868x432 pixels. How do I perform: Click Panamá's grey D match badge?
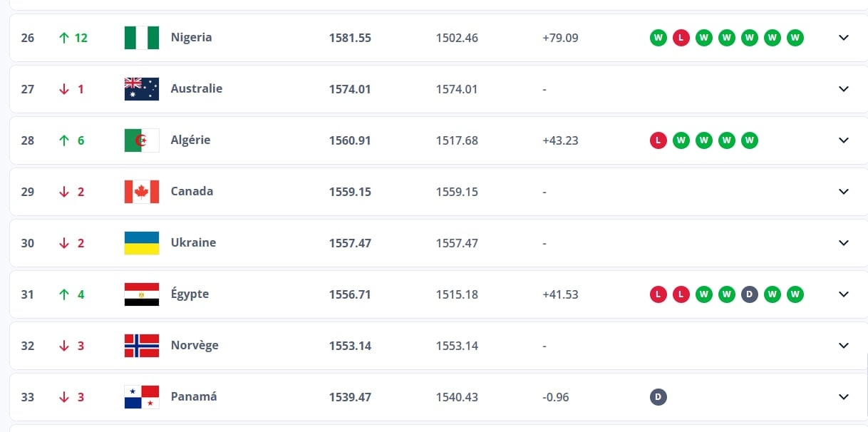(658, 397)
